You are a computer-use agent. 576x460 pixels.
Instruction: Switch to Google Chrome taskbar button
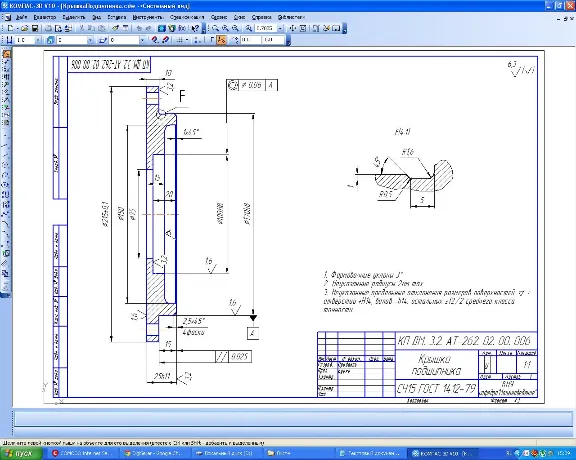point(151,453)
